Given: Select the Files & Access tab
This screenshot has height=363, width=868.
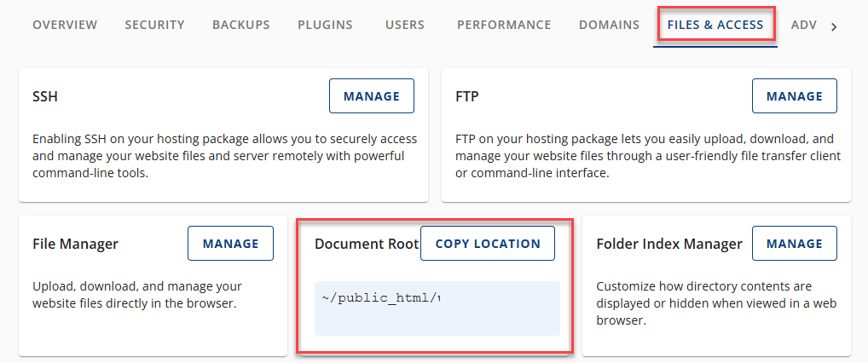Looking at the screenshot, I should pos(715,25).
